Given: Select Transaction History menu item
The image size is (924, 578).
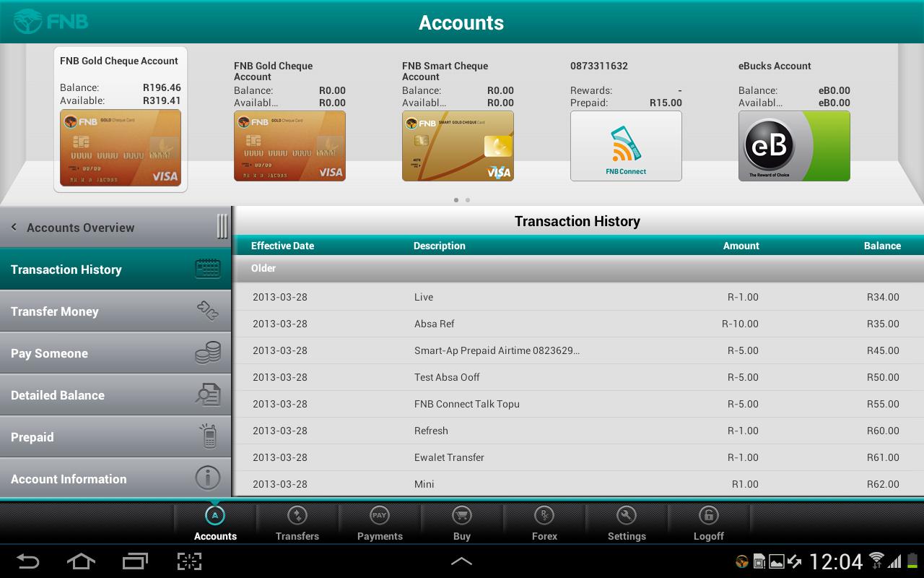Looking at the screenshot, I should [115, 269].
